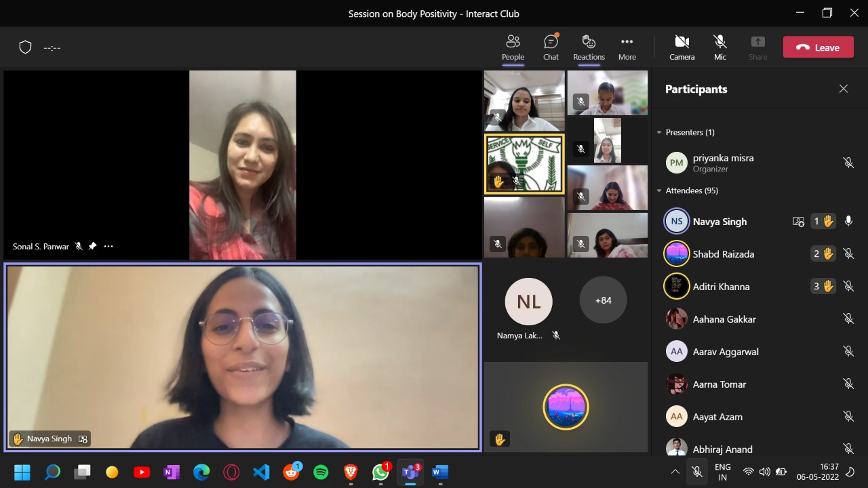Click Navya Singh's microphone icon in list

coord(848,221)
